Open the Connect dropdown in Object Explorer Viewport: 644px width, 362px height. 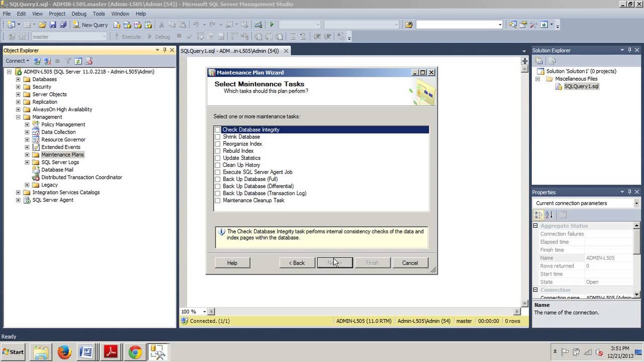point(17,61)
